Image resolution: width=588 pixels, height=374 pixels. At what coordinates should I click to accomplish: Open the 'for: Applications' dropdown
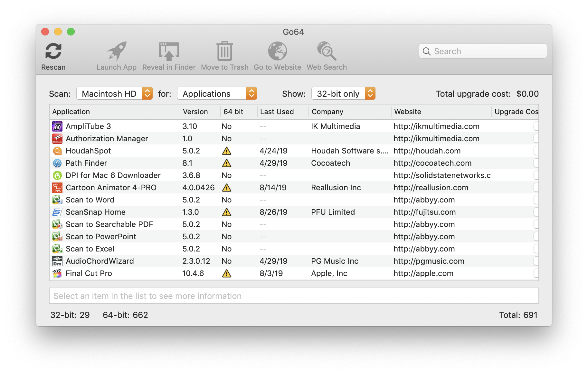click(x=217, y=93)
